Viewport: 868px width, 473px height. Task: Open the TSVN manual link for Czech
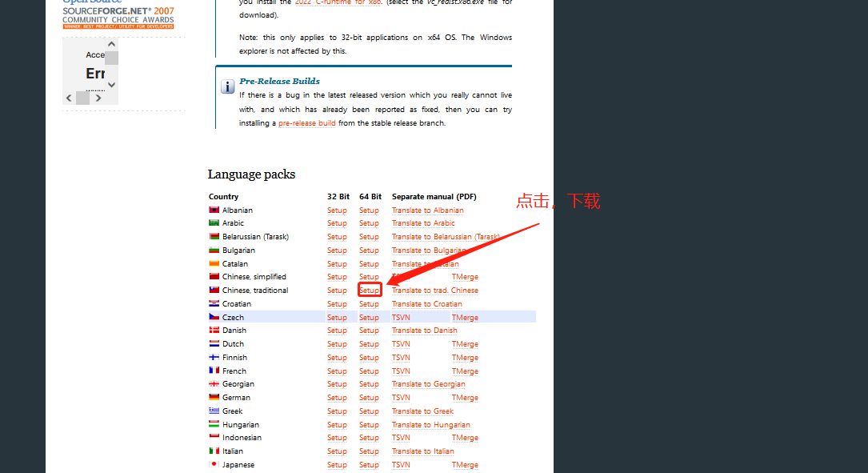pyautogui.click(x=402, y=318)
